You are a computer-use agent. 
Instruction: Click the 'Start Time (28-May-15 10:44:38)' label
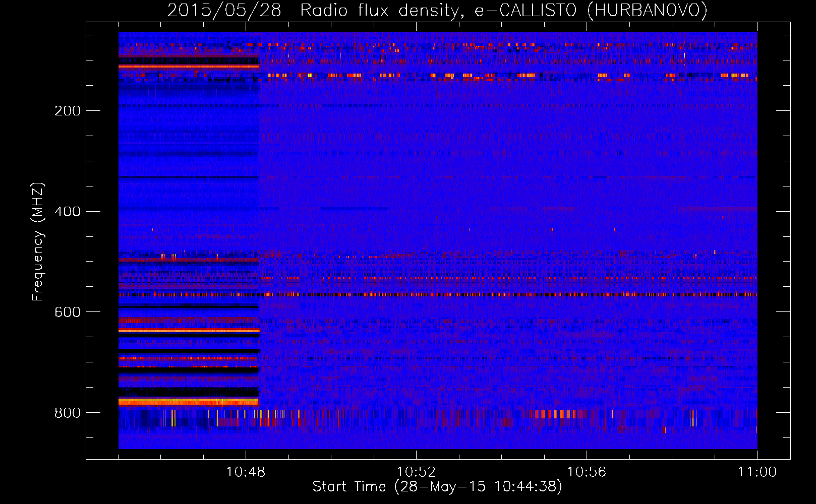[x=437, y=487]
